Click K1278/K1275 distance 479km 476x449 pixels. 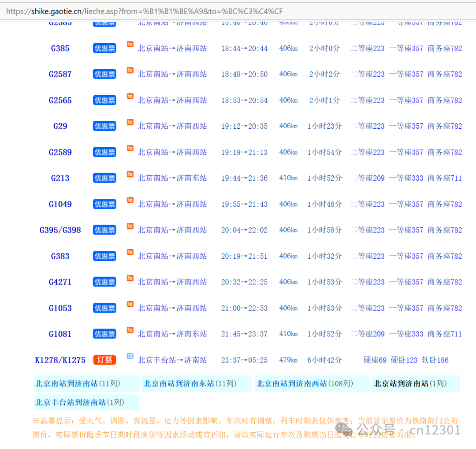[288, 360]
